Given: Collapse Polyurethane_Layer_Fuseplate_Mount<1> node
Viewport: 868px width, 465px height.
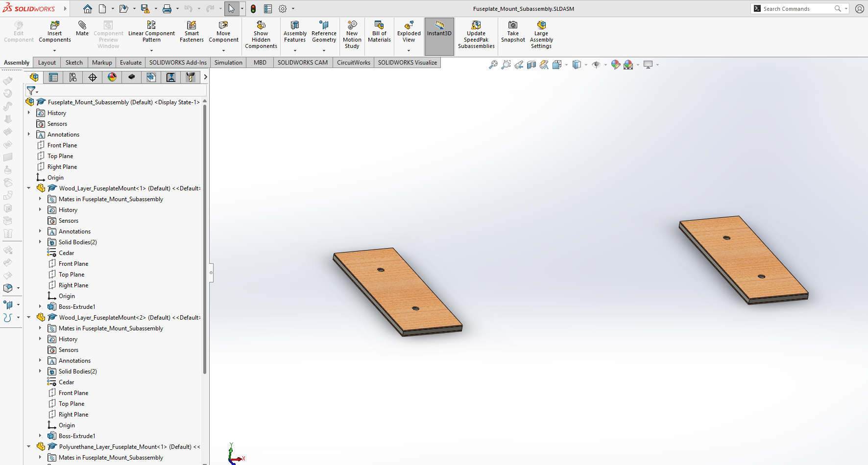Looking at the screenshot, I should (29, 446).
